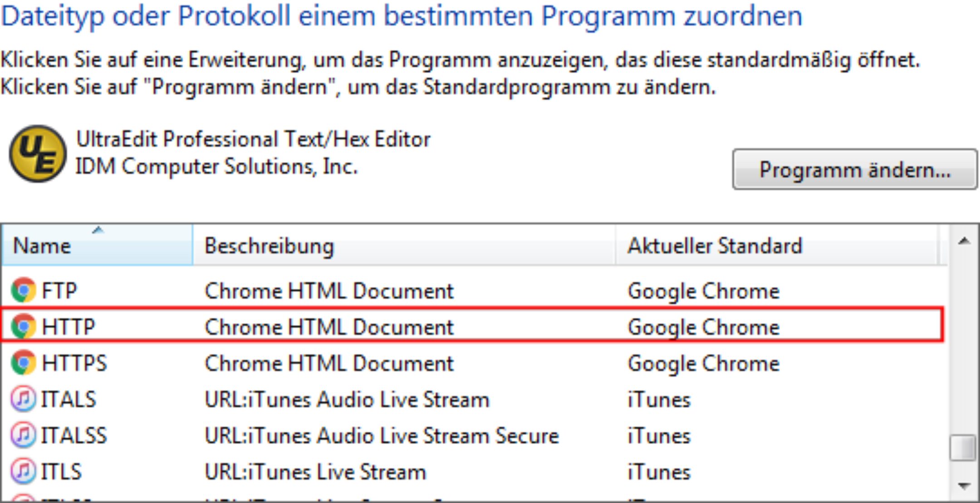Image resolution: width=980 pixels, height=503 pixels.
Task: Click the iTunes icon beside ITLS
Action: 23,471
